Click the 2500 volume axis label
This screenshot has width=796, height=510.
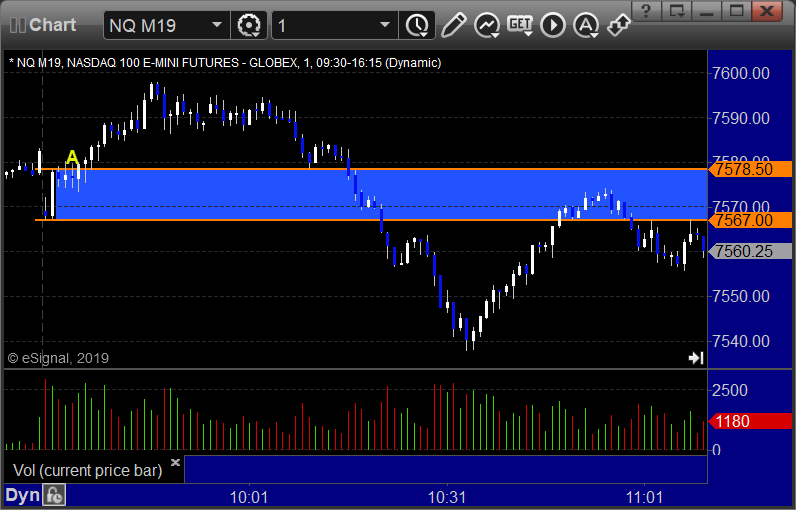(x=730, y=390)
